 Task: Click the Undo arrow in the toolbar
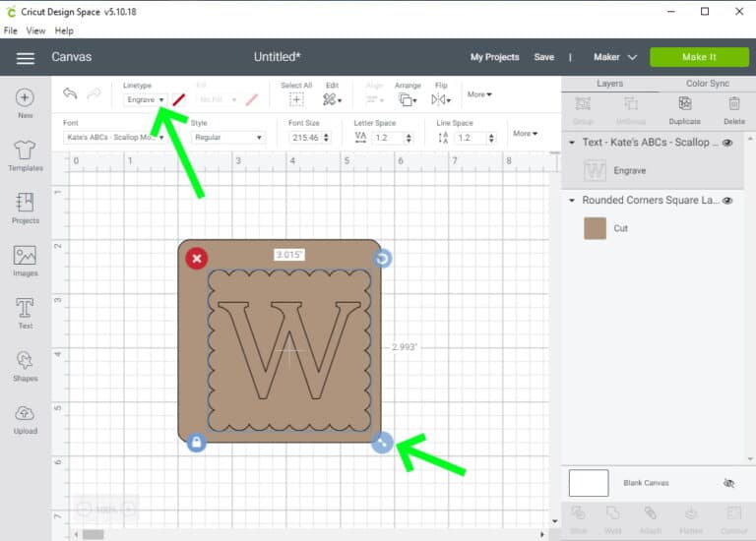tap(70, 93)
